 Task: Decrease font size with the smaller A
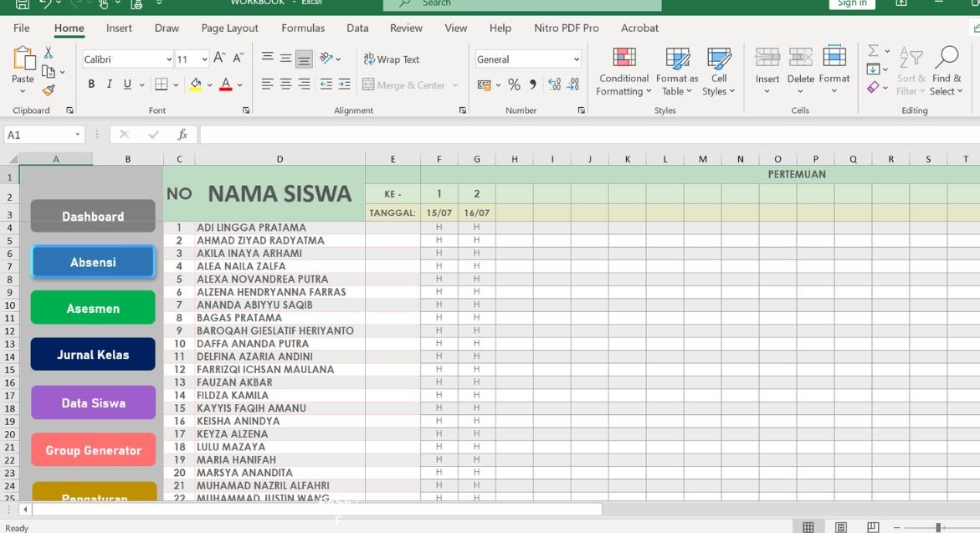pyautogui.click(x=239, y=59)
